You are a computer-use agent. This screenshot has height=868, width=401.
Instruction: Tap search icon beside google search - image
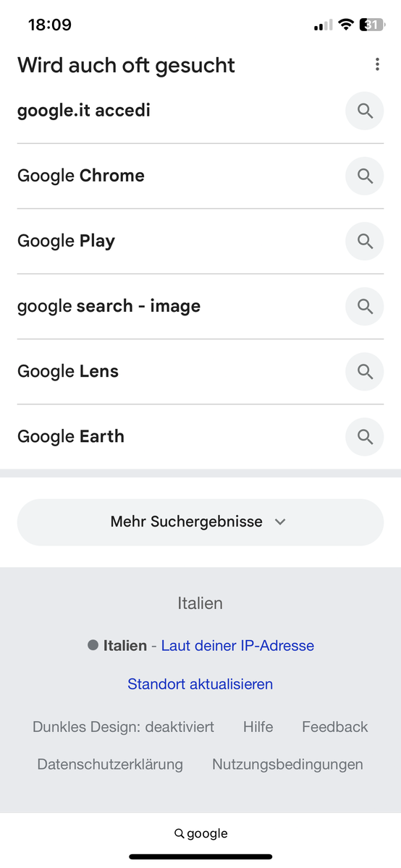coord(365,306)
